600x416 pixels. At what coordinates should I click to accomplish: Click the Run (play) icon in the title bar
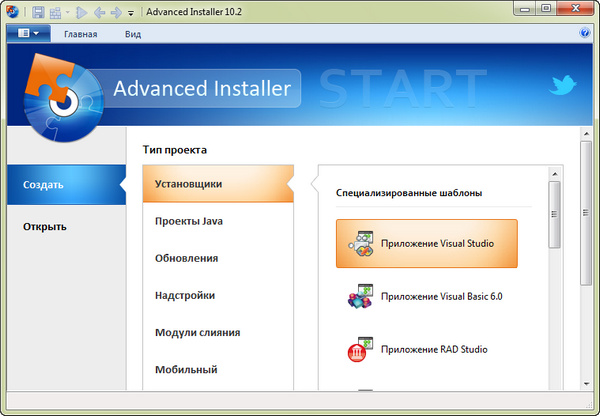81,12
